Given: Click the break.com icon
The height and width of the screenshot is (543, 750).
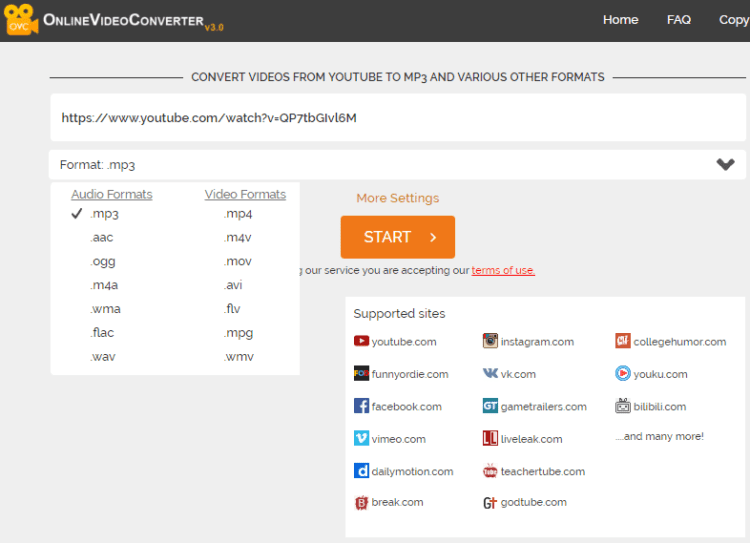Looking at the screenshot, I should pyautogui.click(x=361, y=503).
